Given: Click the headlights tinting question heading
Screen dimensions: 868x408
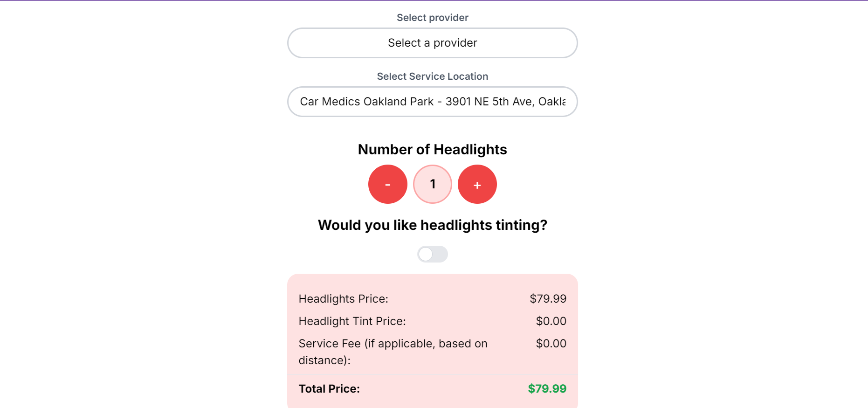Looking at the screenshot, I should (x=432, y=225).
